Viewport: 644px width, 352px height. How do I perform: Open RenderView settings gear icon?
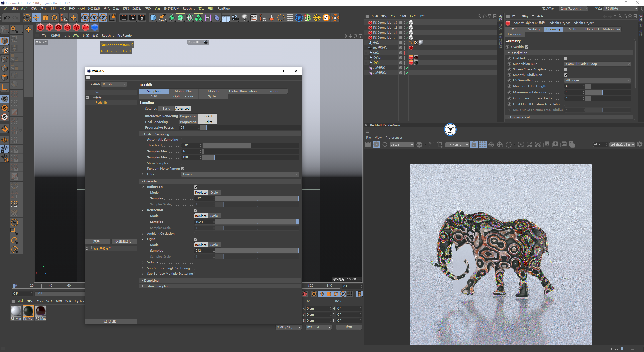tap(640, 145)
